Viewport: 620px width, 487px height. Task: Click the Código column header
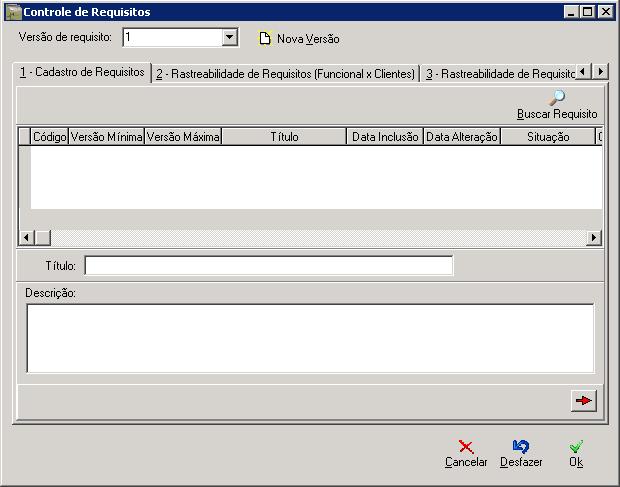(x=49, y=137)
